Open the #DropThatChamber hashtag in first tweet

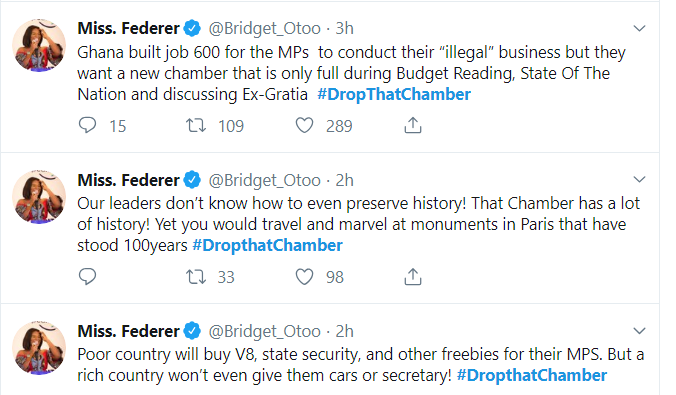pos(394,94)
